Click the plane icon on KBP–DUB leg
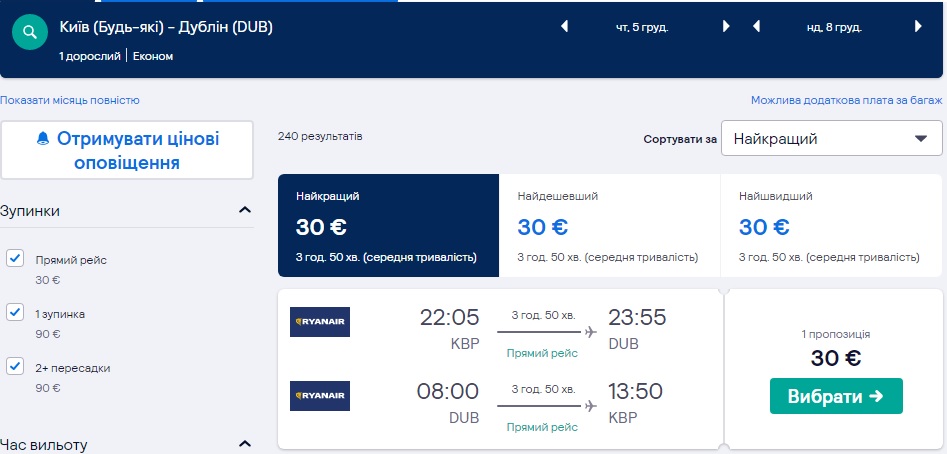Screen dimensions: 947x454 click(x=590, y=331)
